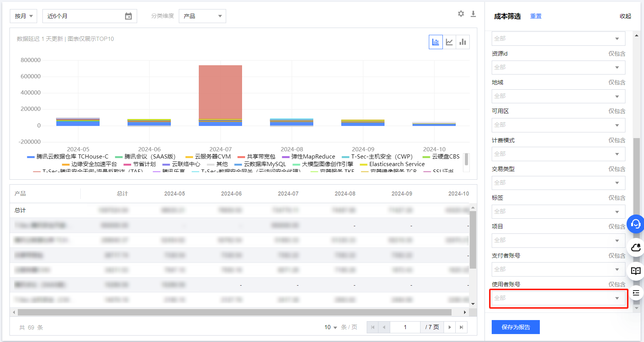Click 重置 to reset cost filters
The height and width of the screenshot is (342, 644).
point(536,16)
